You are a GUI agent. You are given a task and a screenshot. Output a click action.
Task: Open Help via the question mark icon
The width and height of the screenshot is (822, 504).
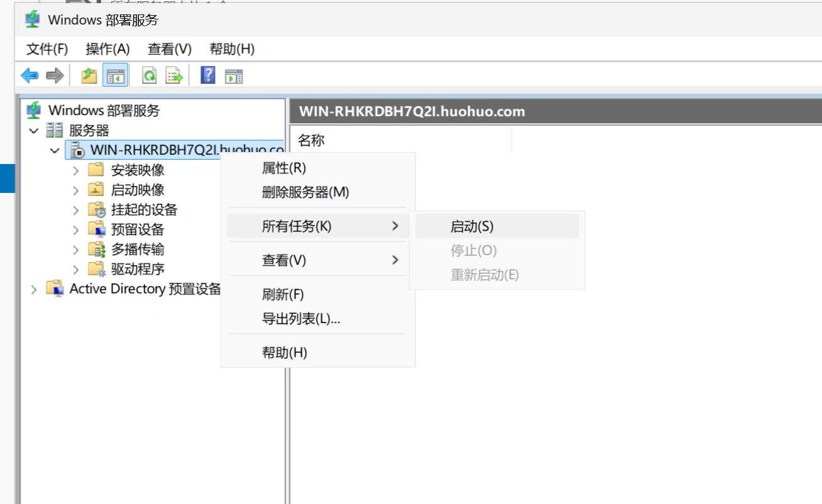208,75
